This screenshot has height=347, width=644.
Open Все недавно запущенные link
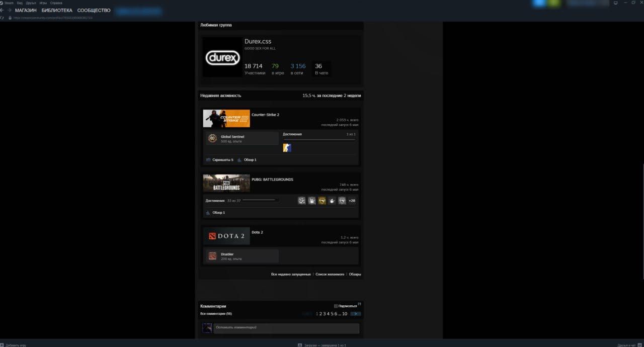point(291,274)
